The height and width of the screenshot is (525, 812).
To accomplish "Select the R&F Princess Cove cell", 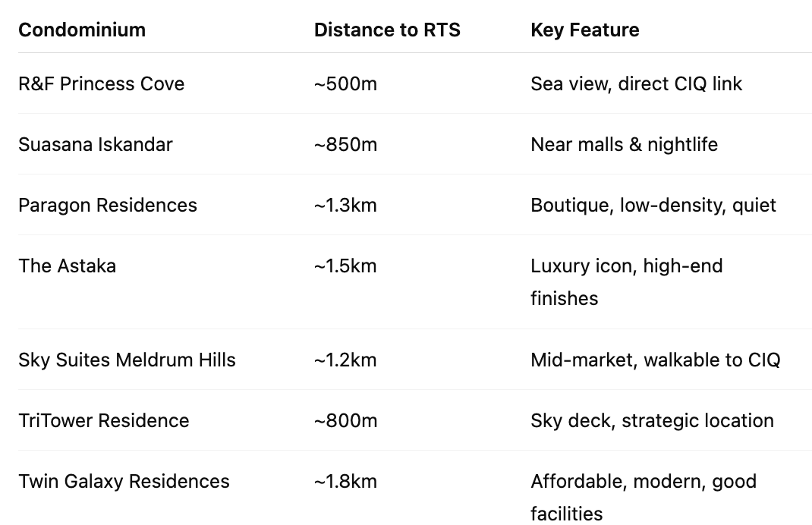I will point(102,84).
